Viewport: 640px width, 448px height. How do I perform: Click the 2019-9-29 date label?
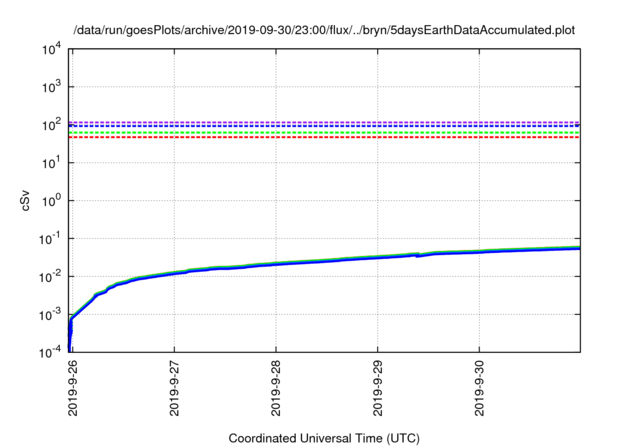(x=378, y=388)
